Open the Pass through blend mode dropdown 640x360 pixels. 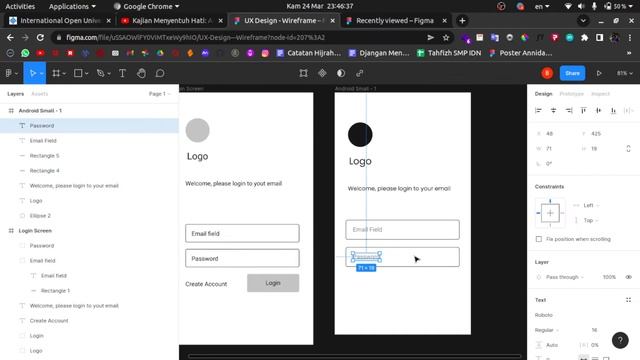coord(564,277)
